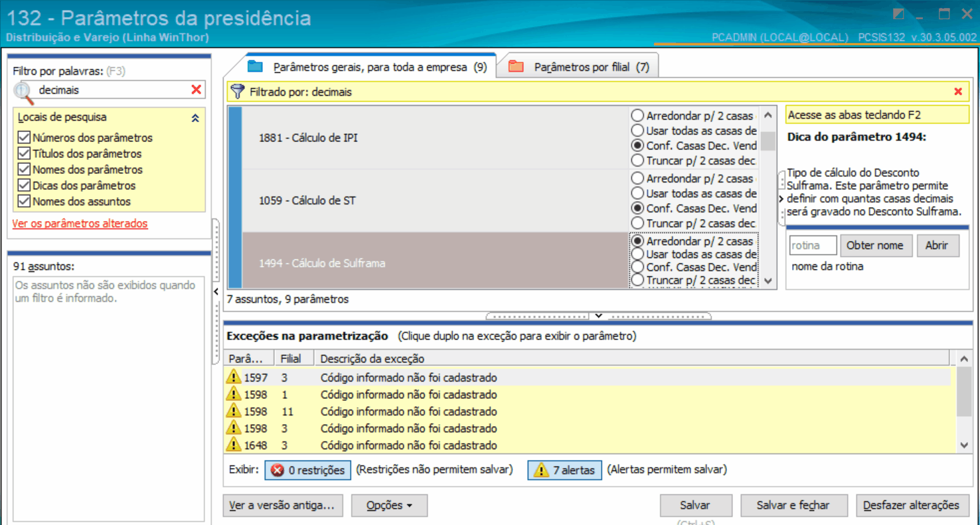The width and height of the screenshot is (980, 525).
Task: Toggle 'Nomes dos parâmetros' checkbox
Action: (x=25, y=169)
